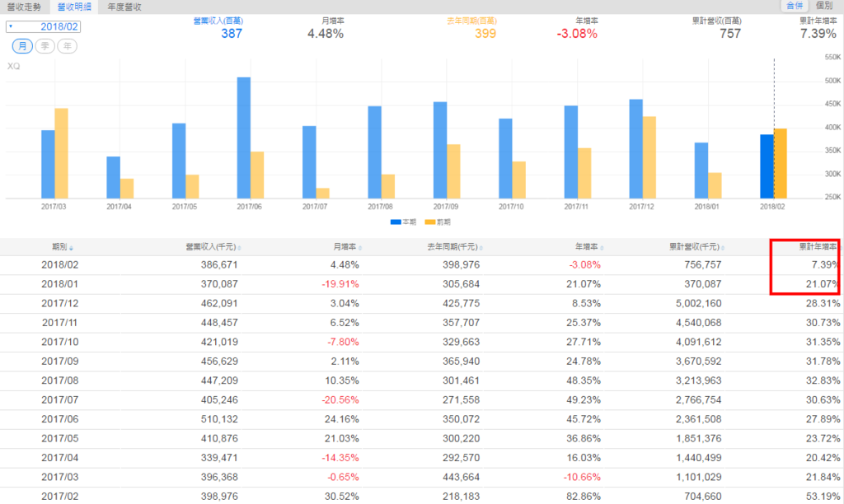Switch to the 營收走勢 tab
Screen dimensions: 844x504
(x=24, y=7)
